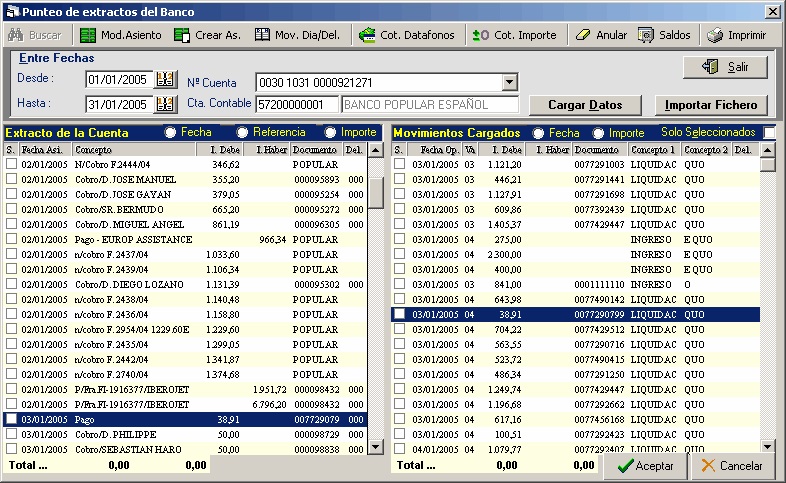Screen dimensions: 786x483
Task: Click the Salir button label
Action: click(738, 67)
